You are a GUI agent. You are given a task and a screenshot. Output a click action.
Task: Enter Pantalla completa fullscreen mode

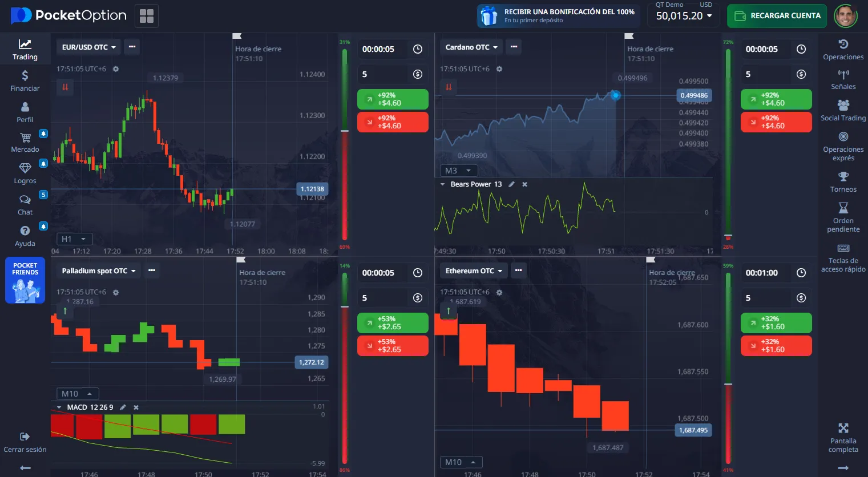click(x=843, y=438)
